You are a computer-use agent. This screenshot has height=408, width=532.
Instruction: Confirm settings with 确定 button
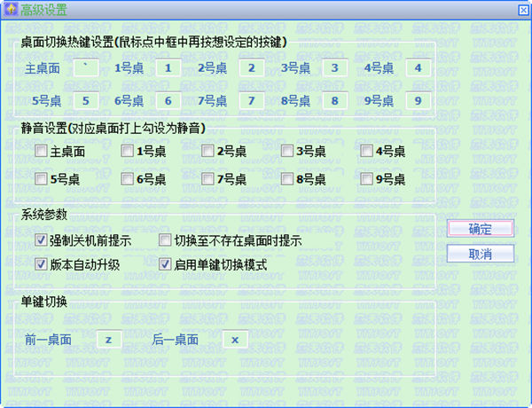[480, 229]
